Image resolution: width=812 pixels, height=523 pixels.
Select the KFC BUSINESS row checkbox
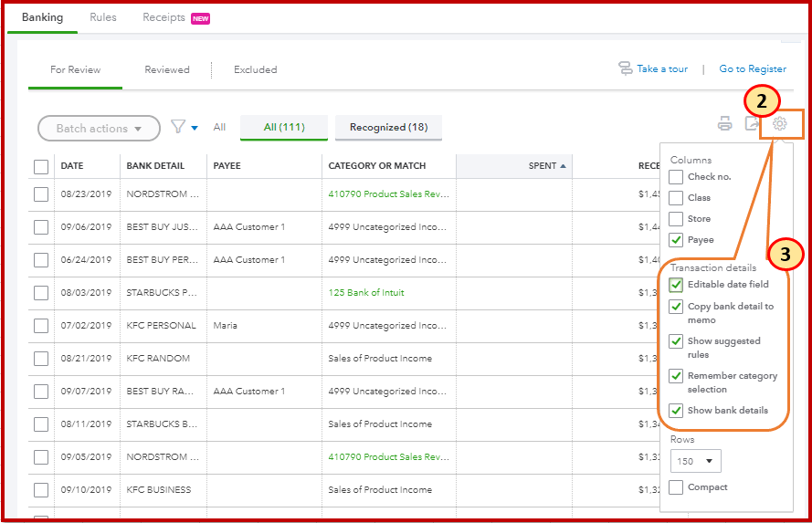click(x=41, y=490)
